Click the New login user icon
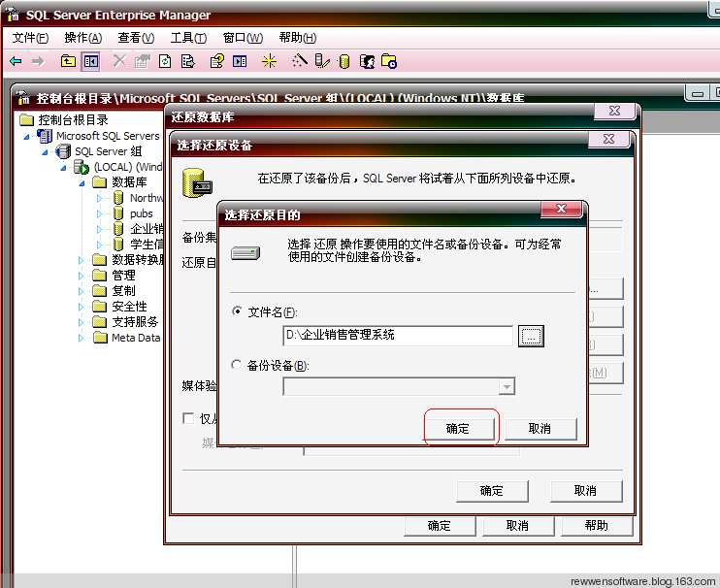Image resolution: width=720 pixels, height=588 pixels. (367, 61)
